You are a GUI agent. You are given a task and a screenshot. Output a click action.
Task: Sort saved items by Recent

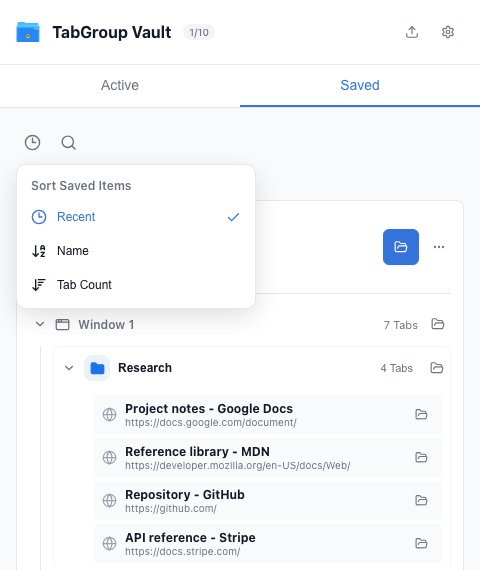136,217
